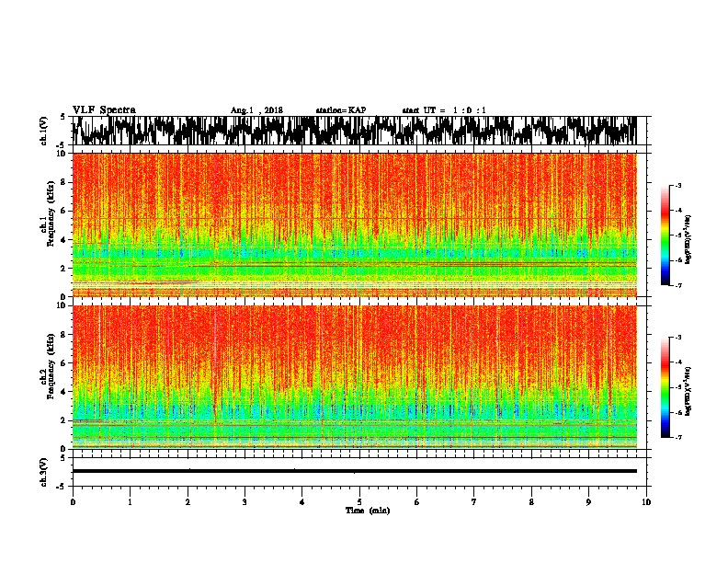Click time axis tick label "9"

[588, 502]
